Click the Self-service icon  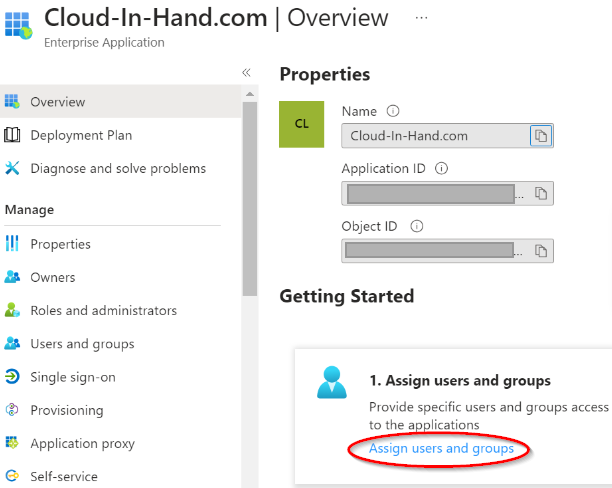(x=12, y=476)
